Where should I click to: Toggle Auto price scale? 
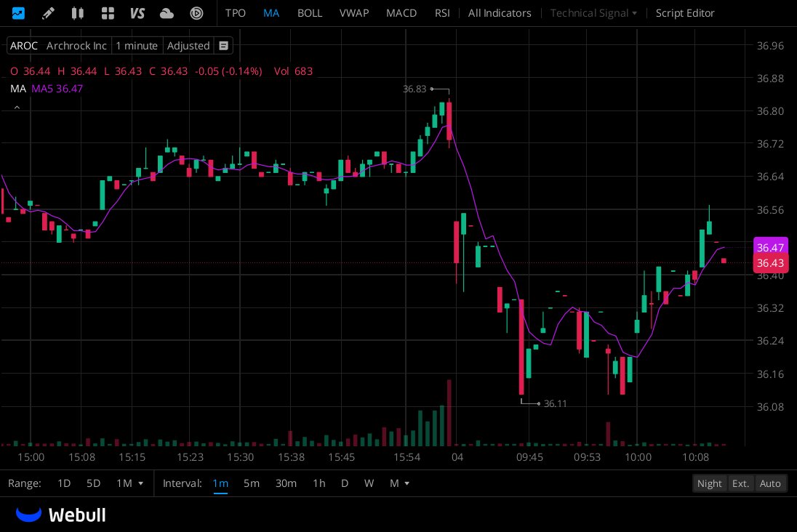[x=770, y=483]
